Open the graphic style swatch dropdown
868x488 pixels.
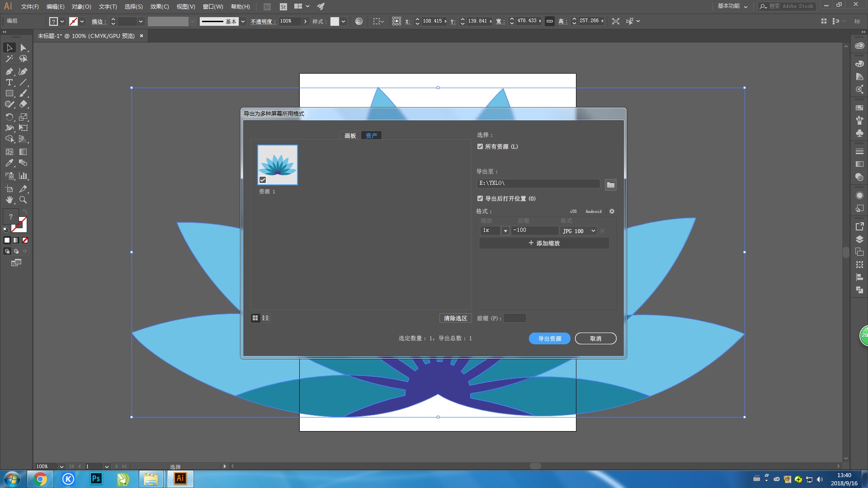pos(344,21)
